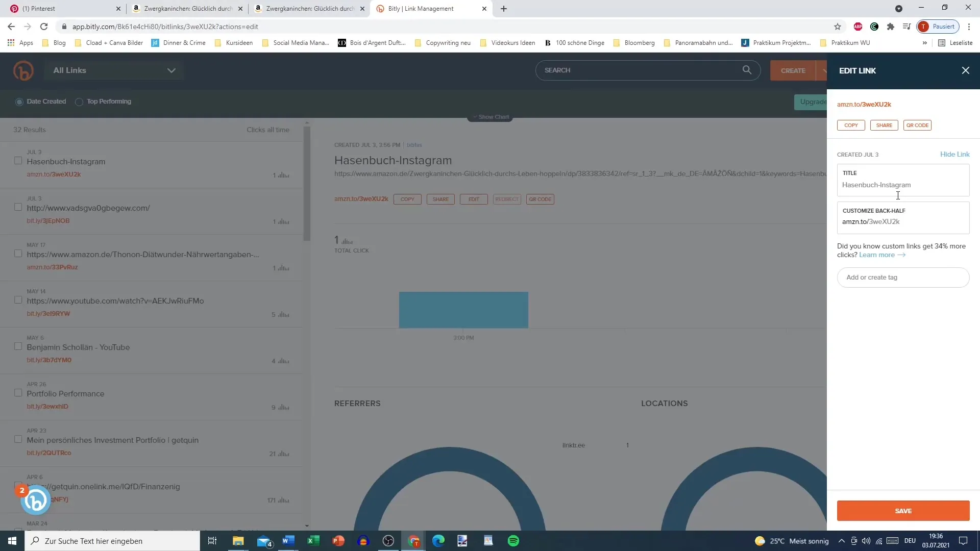
Task: Click the Copy icon for amzn.to/3weXU2k
Action: [x=851, y=125]
